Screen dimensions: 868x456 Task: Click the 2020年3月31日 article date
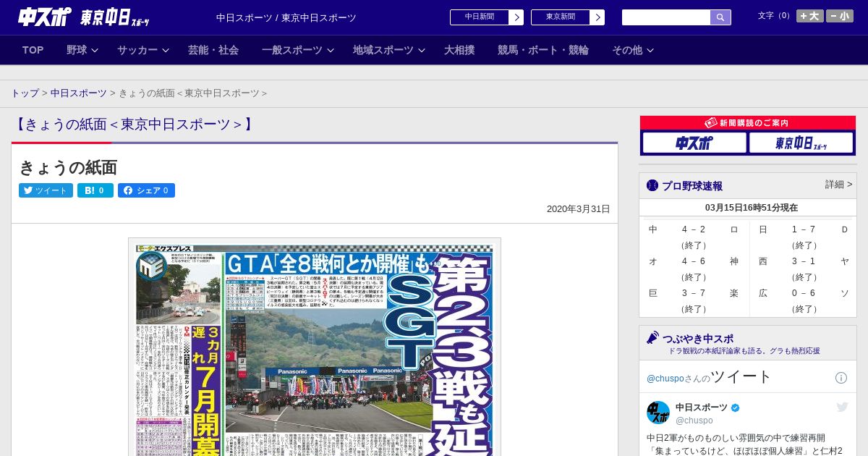579,209
